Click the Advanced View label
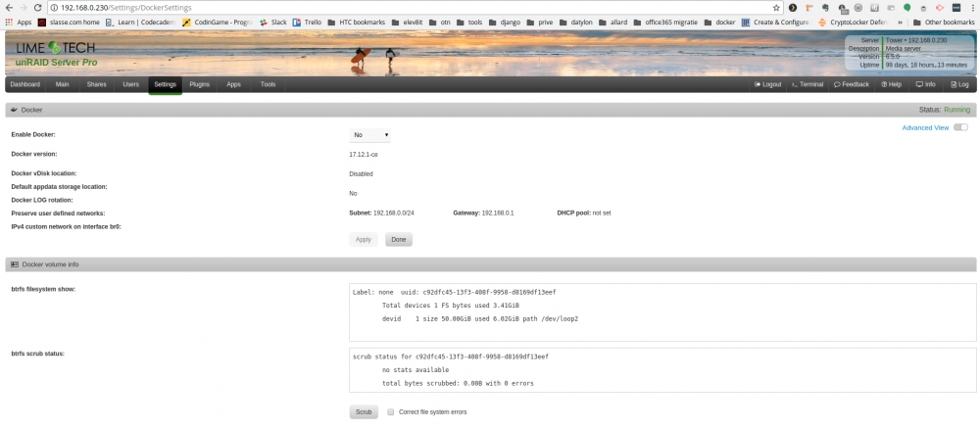The image size is (980, 430). pos(925,127)
